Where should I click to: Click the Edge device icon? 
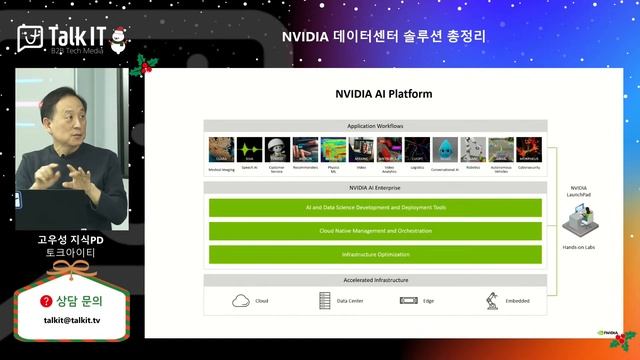(x=409, y=300)
